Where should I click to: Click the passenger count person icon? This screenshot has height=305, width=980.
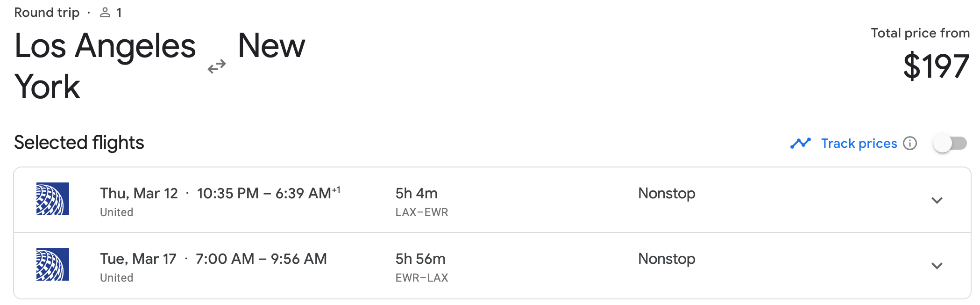[105, 13]
